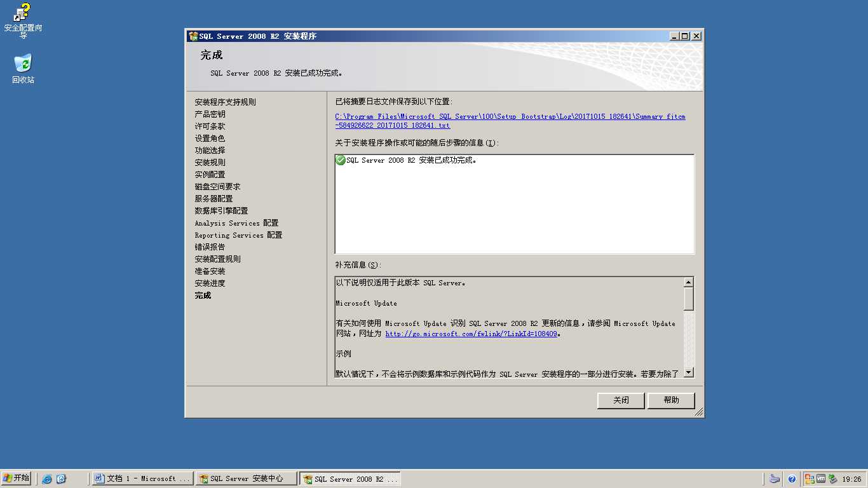Viewport: 868px width, 488px height.
Task: Select the 实例配置 step
Action: coord(210,175)
